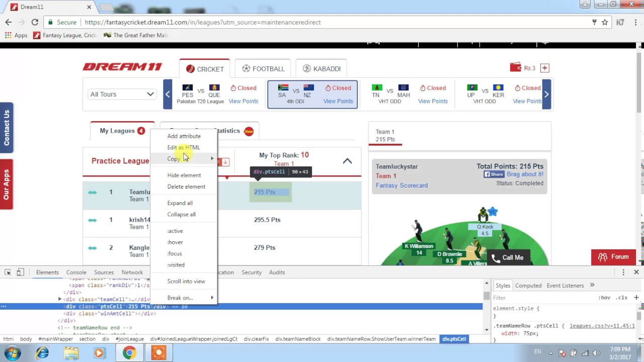This screenshot has width=644, height=362.
Task: Open the All Tours dropdown
Action: pos(122,94)
